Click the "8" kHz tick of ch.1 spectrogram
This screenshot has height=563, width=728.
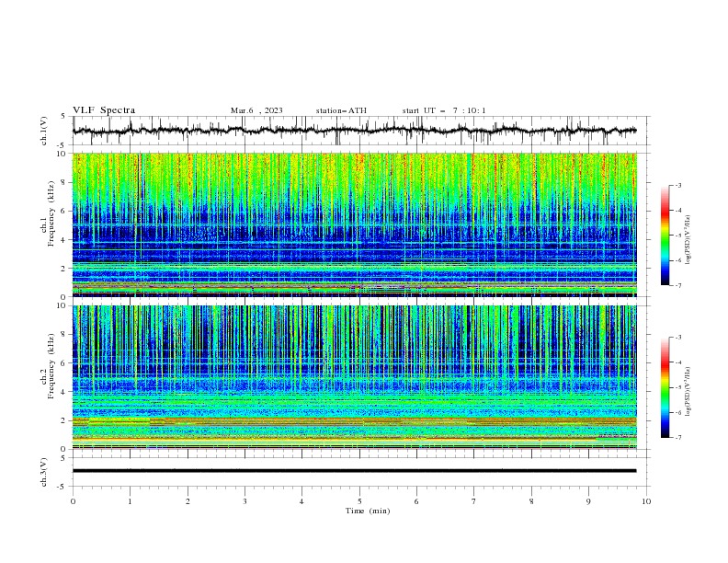[x=65, y=182]
